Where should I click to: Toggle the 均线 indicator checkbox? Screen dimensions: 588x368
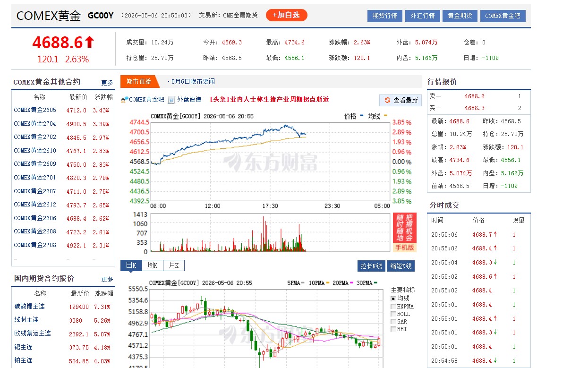pos(393,299)
